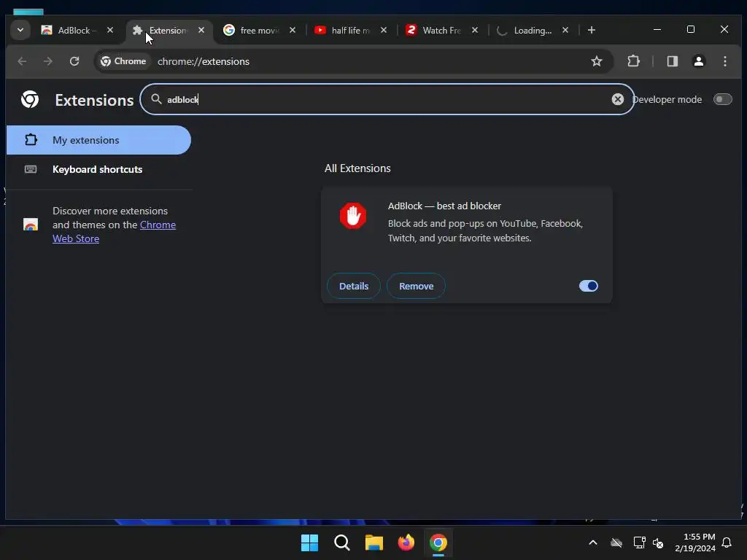Screen dimensions: 747x560
Task: Click the Chrome taskbar icon
Action: 438,542
